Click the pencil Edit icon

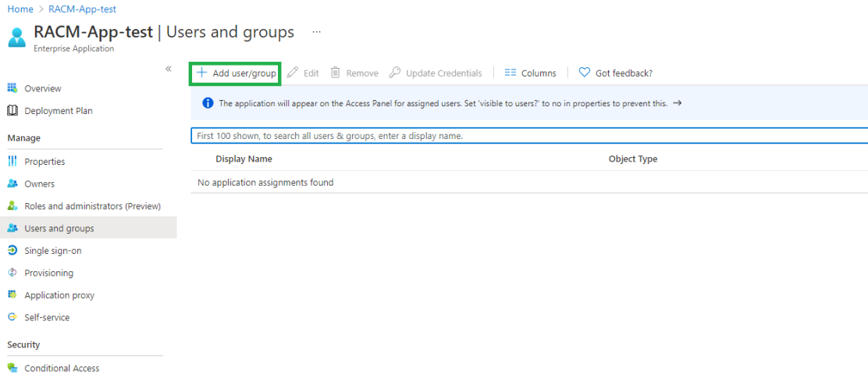coord(293,73)
